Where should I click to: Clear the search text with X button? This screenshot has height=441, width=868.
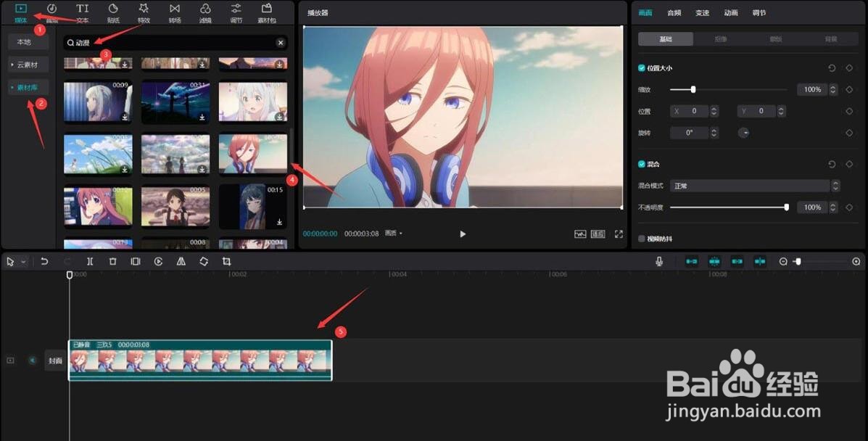click(281, 43)
